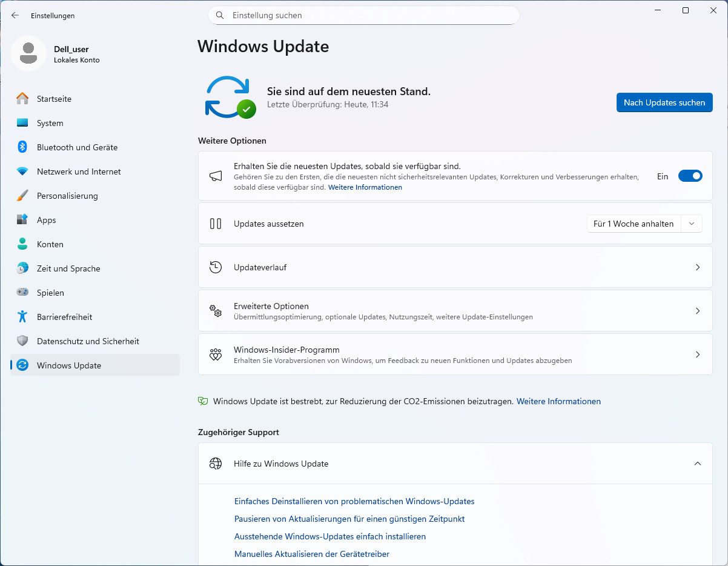Image resolution: width=728 pixels, height=566 pixels.
Task: Select the Netzwerk und Internet wifi icon
Action: click(22, 171)
